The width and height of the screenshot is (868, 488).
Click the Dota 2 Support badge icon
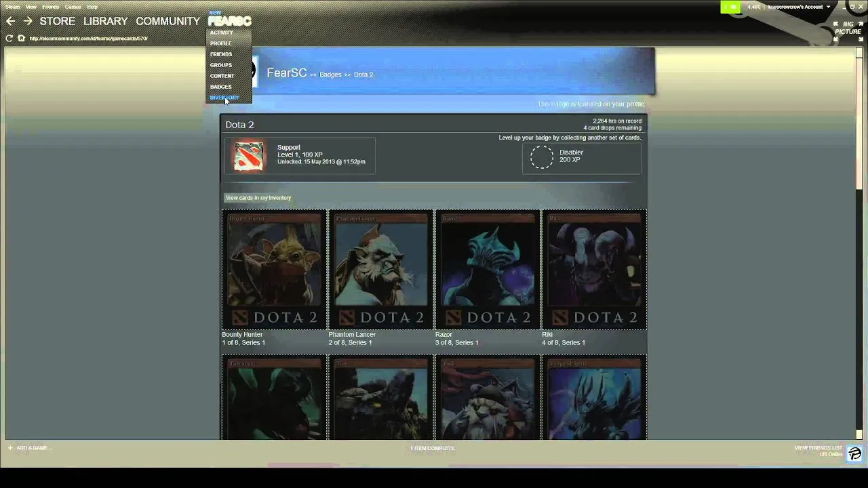(249, 156)
